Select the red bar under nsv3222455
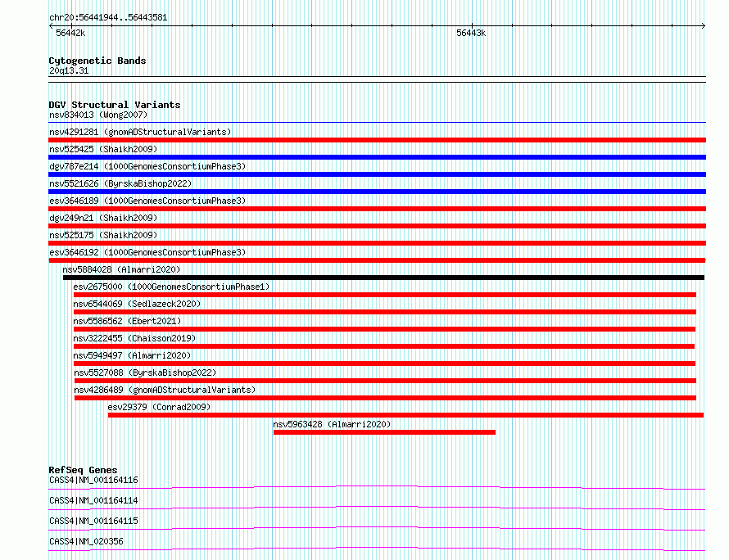 (384, 346)
